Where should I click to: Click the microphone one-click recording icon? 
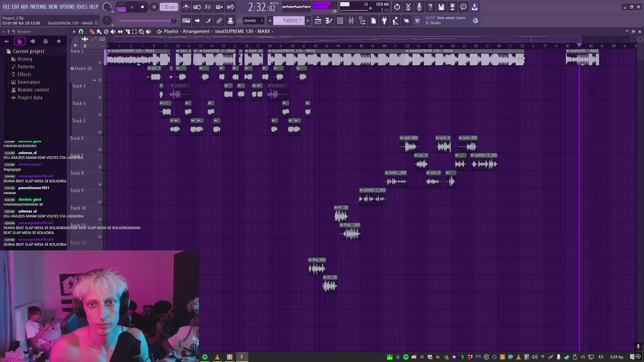(419, 7)
